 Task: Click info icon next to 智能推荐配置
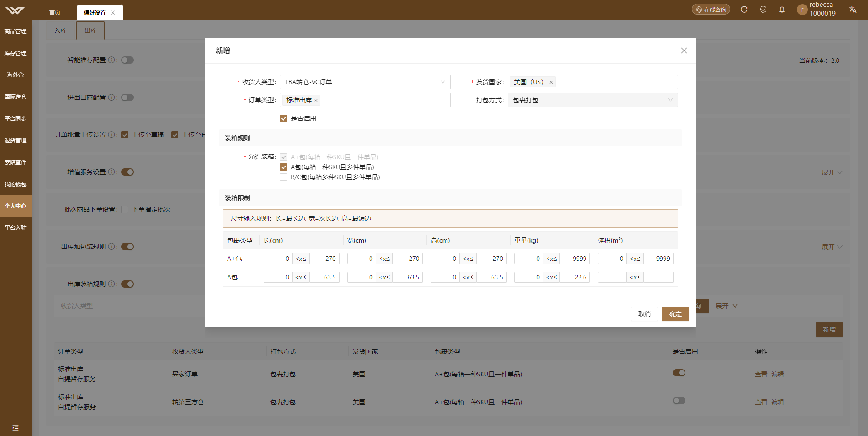tap(111, 60)
